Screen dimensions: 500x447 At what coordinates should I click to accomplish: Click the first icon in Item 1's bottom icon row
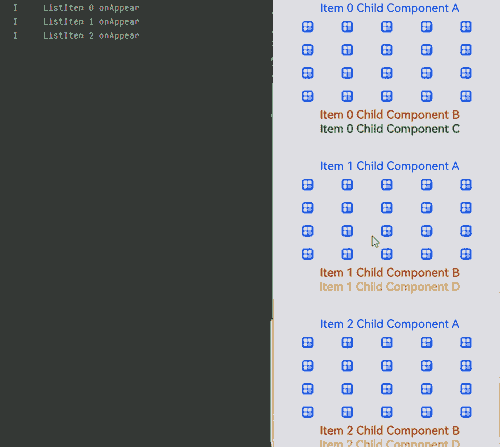pyautogui.click(x=307, y=254)
